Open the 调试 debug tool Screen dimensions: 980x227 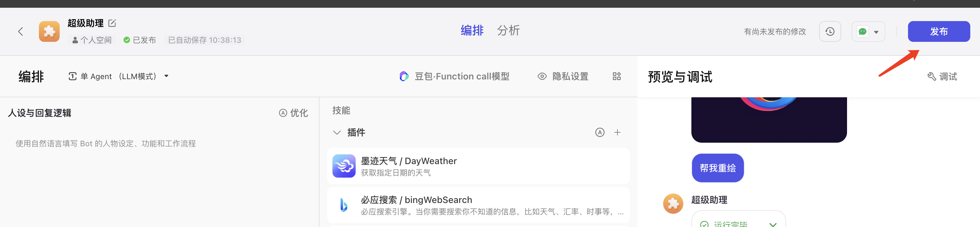942,77
